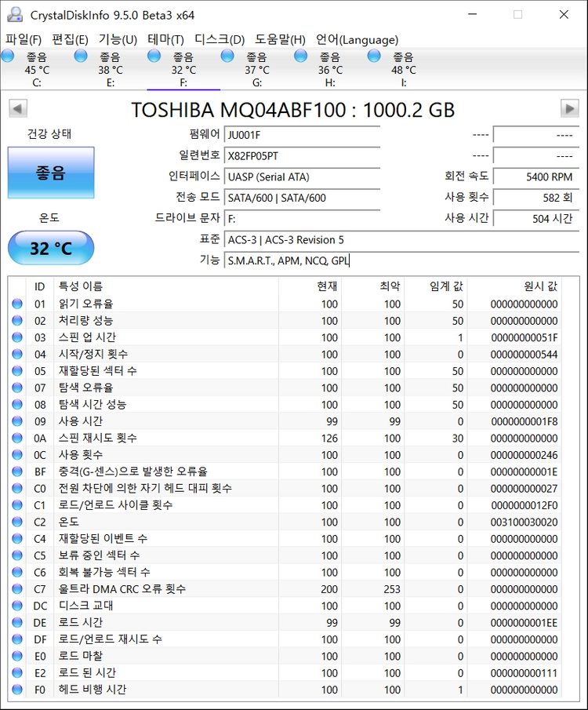The image size is (588, 710).
Task: Go to previous disk with left arrow
Action: click(x=18, y=109)
